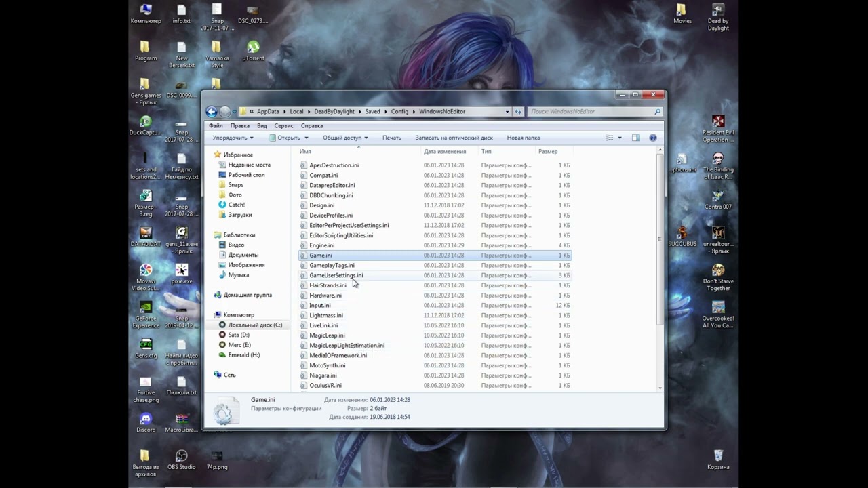Expand the arrow next to Открыть
The image size is (868, 488).
tap(307, 138)
